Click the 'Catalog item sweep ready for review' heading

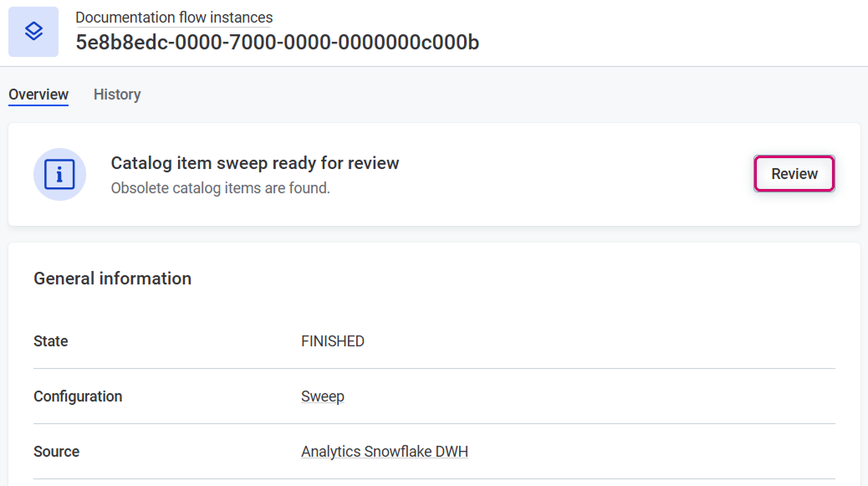point(255,163)
